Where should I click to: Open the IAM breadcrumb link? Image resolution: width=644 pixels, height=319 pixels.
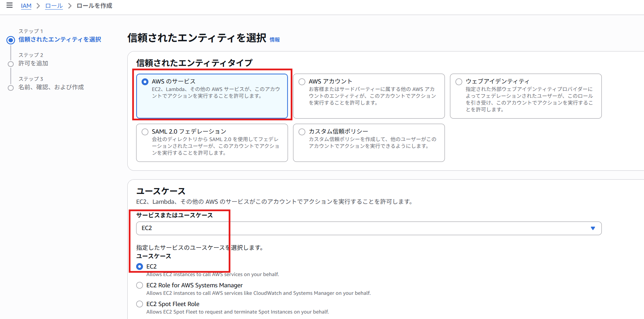26,5
